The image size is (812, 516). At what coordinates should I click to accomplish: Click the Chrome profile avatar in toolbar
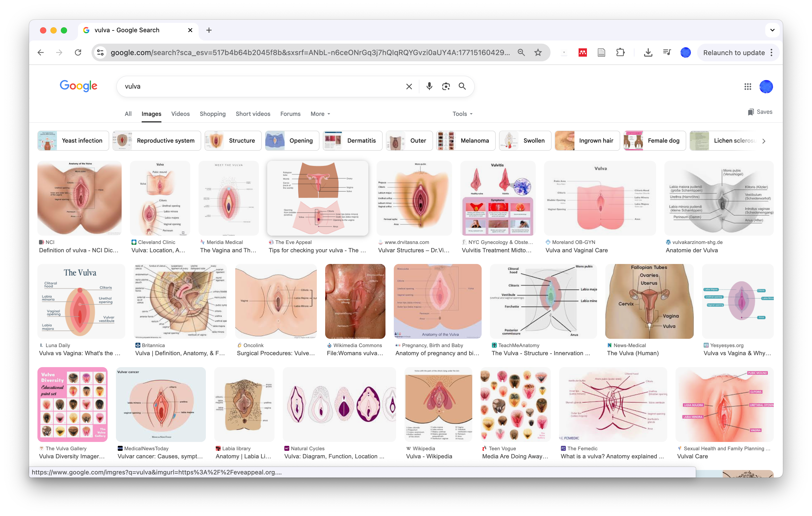[685, 52]
